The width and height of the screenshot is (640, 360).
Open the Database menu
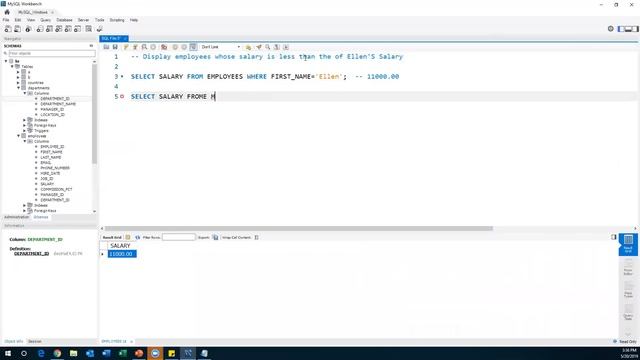(x=64, y=20)
